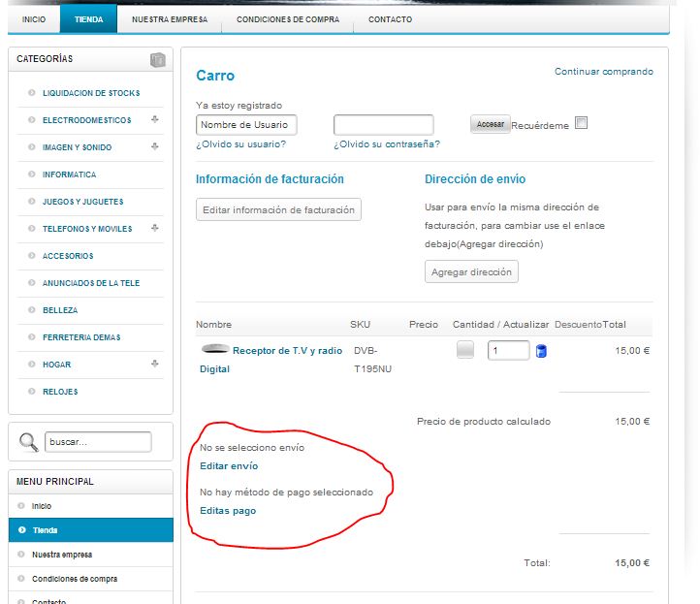Select Condiciones de compra in Menu Principal
This screenshot has width=700, height=604.
[90, 579]
